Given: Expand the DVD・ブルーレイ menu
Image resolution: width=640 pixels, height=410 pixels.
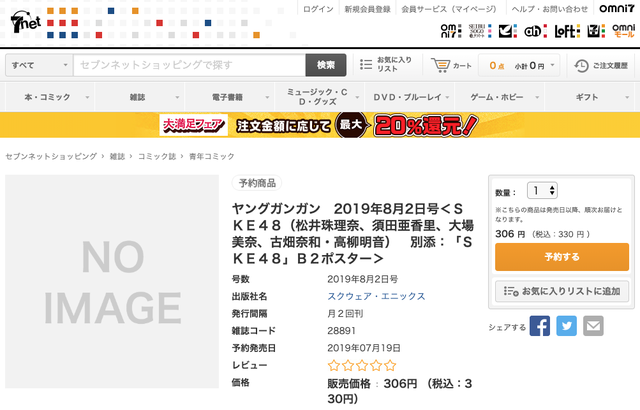Looking at the screenshot, I should pos(409,97).
